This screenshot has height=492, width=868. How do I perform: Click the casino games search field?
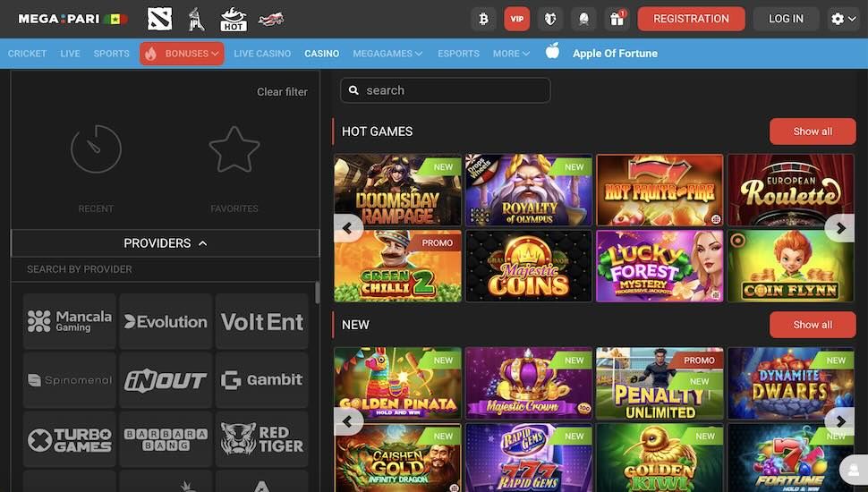(445, 90)
